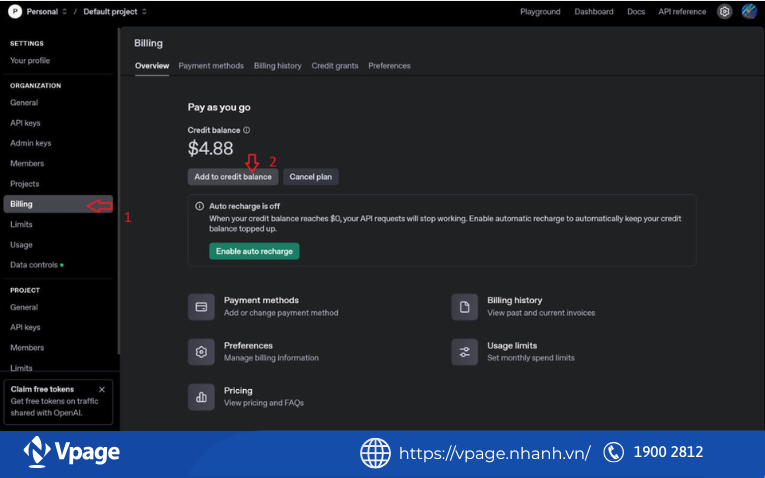
Task: Click the Payment methods card icon
Action: tap(201, 307)
